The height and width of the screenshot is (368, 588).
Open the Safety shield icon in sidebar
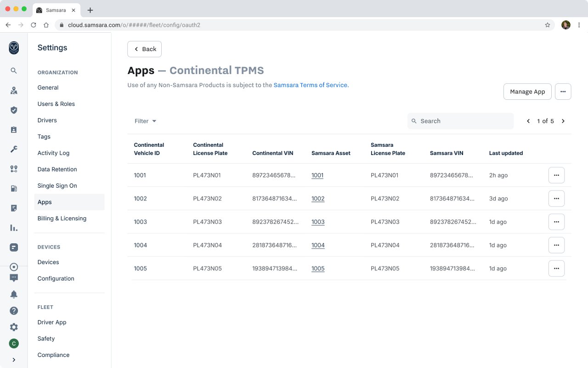14,110
